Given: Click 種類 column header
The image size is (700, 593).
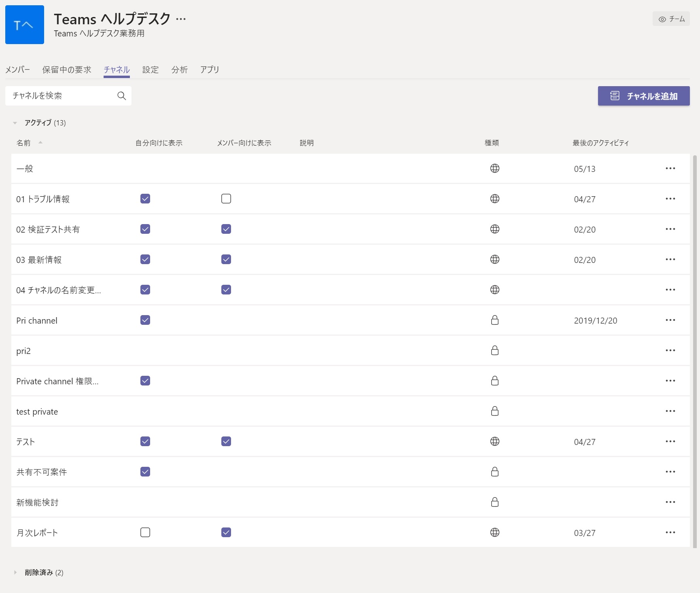Looking at the screenshot, I should point(492,143).
